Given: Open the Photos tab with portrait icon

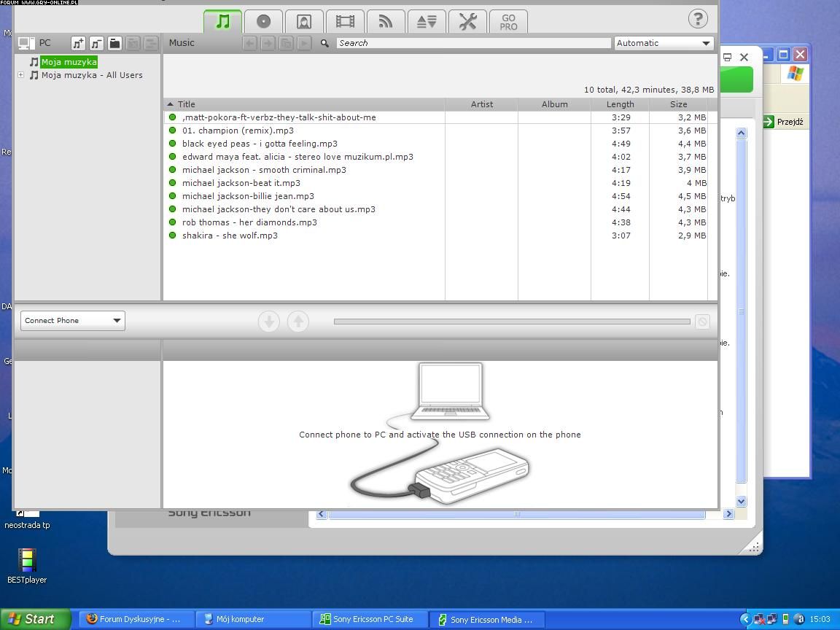Looking at the screenshot, I should [x=304, y=22].
